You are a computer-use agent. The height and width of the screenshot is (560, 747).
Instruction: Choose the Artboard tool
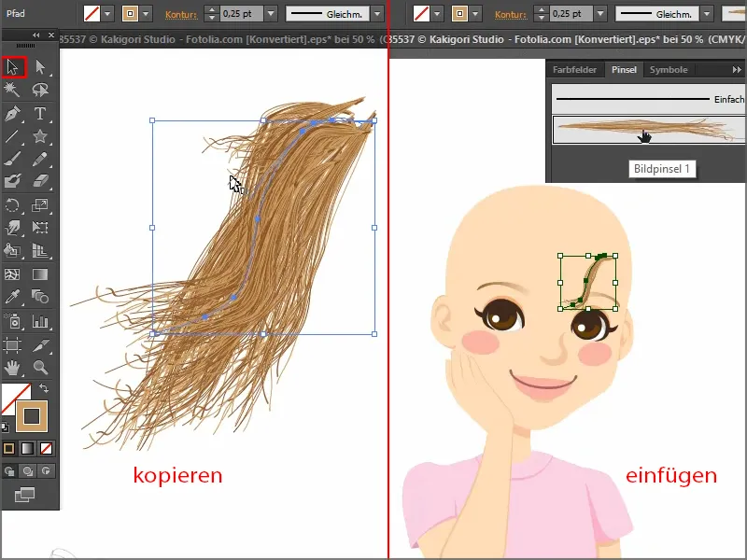(x=12, y=344)
